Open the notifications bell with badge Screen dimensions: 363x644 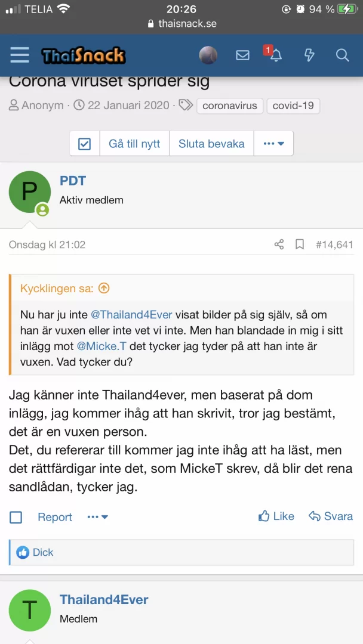pyautogui.click(x=275, y=55)
